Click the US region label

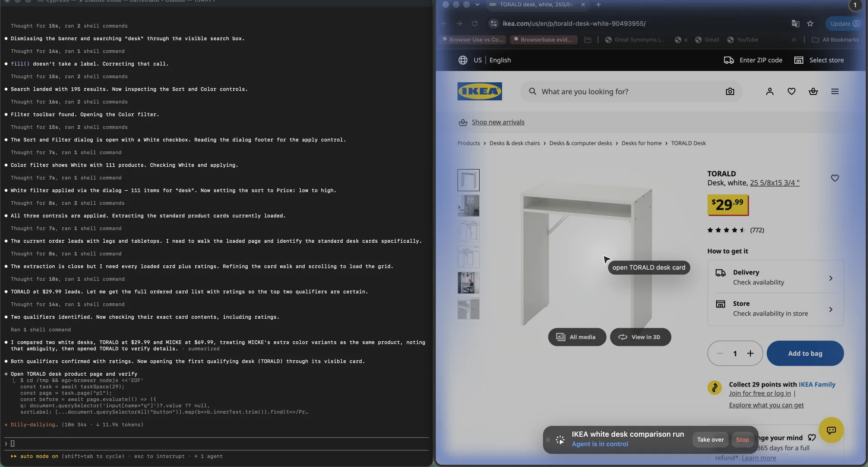[478, 60]
